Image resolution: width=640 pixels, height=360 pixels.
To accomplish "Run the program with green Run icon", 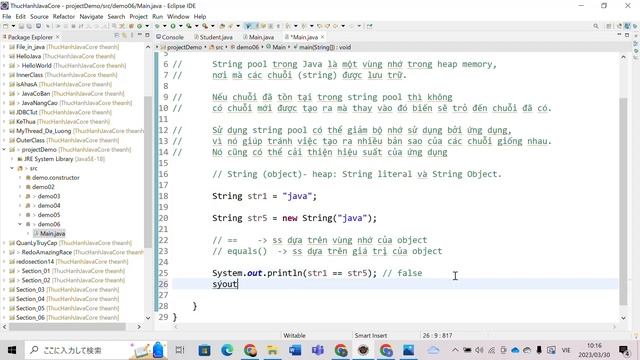I will [x=173, y=26].
